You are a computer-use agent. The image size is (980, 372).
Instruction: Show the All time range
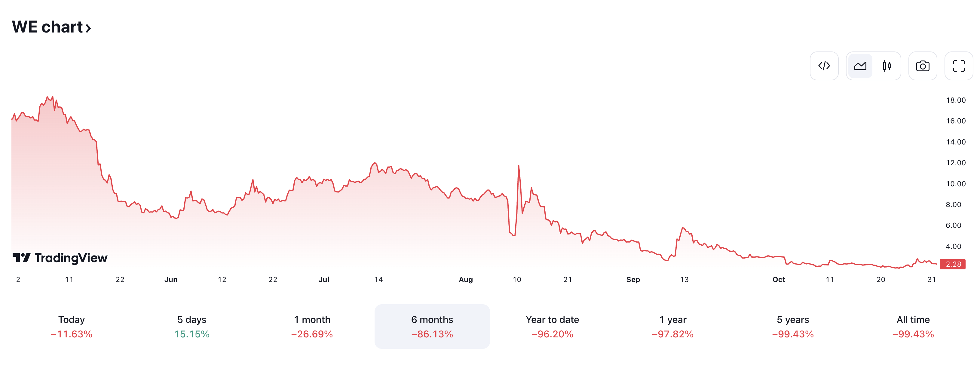913,326
